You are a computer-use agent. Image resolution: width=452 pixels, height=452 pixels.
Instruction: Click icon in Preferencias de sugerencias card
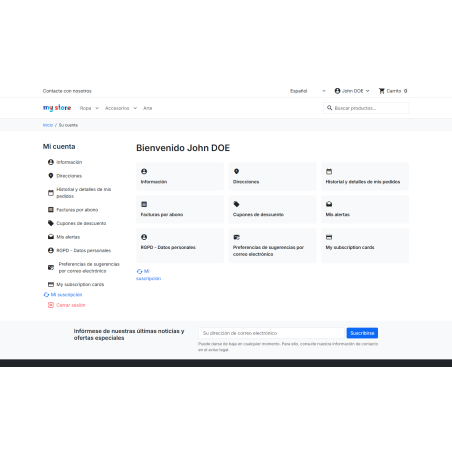pyautogui.click(x=236, y=237)
